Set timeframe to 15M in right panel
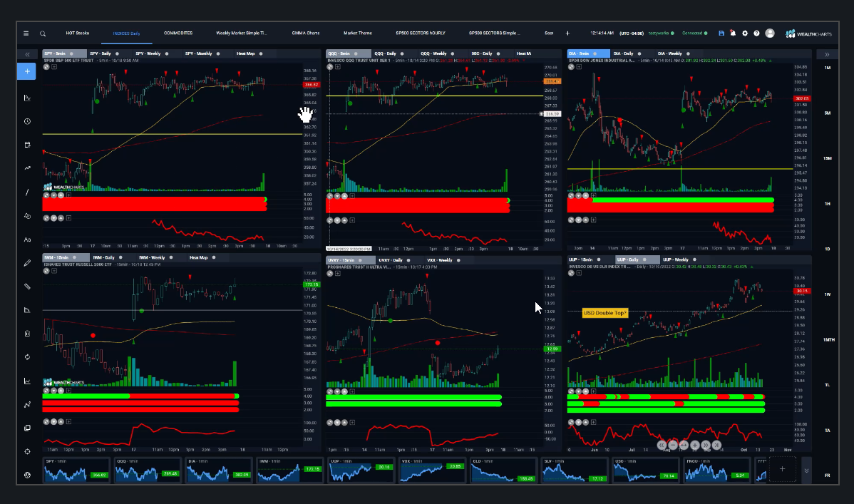The height and width of the screenshot is (504, 854). 828,158
